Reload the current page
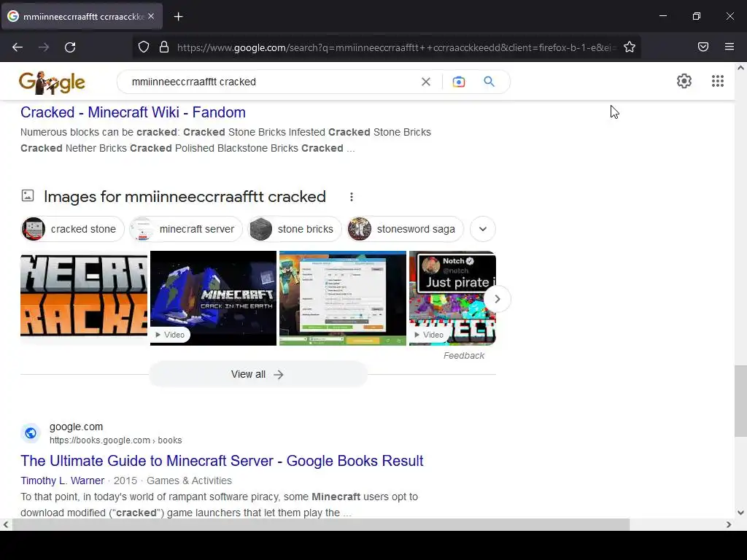 click(x=70, y=47)
